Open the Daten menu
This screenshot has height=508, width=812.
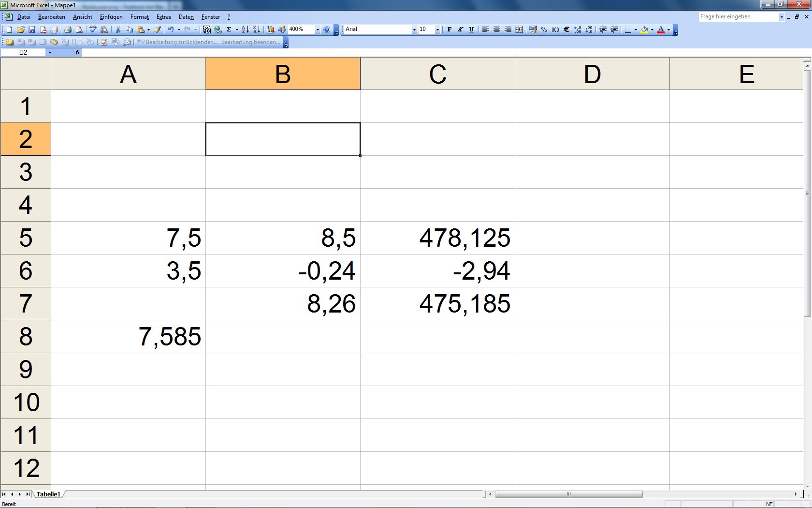coord(186,17)
